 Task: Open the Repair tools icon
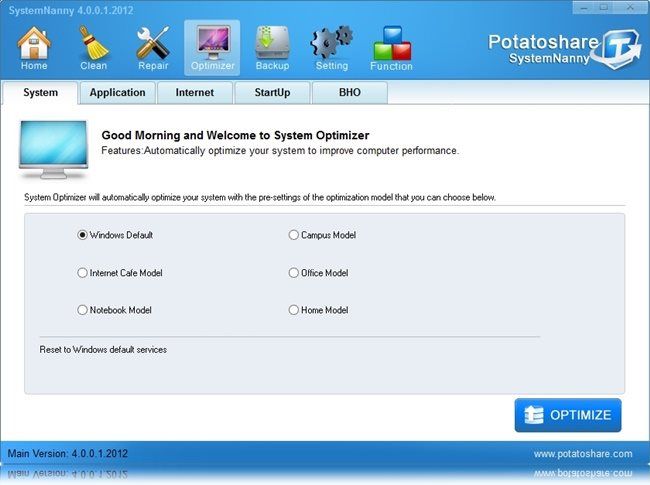[153, 48]
